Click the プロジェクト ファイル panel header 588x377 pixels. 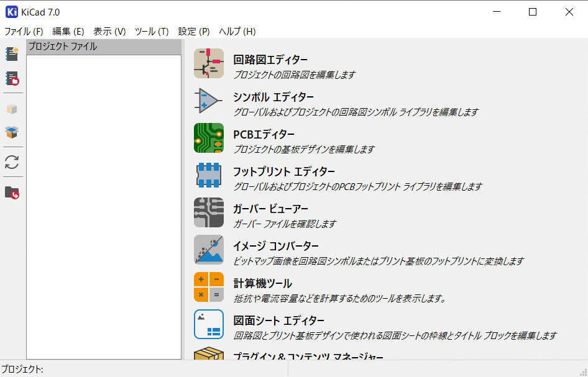click(x=104, y=47)
